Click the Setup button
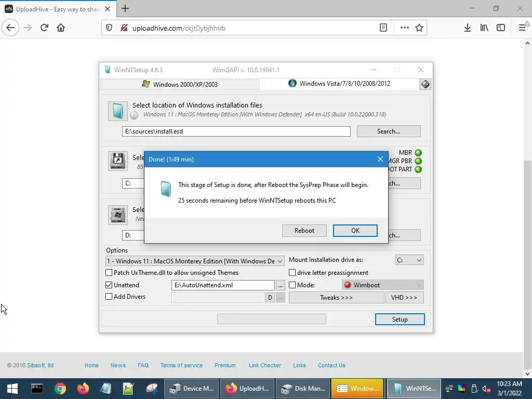 (400, 320)
